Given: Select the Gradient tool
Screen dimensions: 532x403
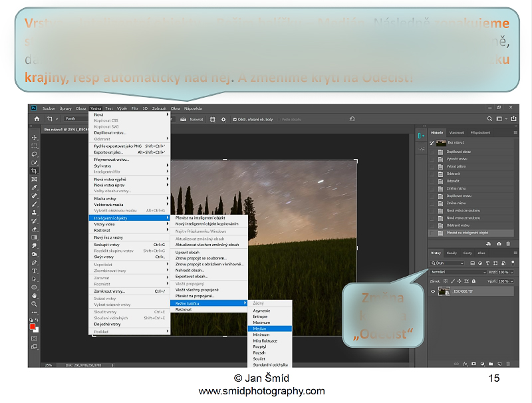Looking at the screenshot, I should coord(35,237).
